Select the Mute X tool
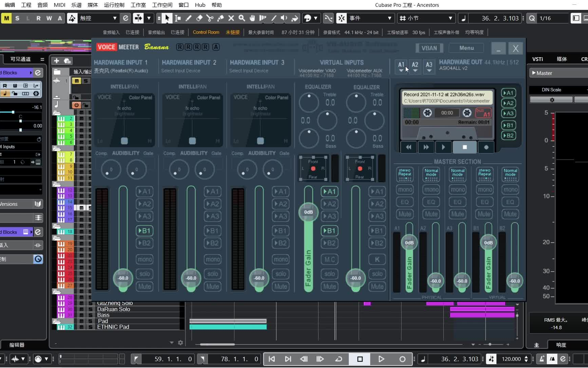Image resolution: width=588 pixels, height=368 pixels. click(x=231, y=18)
